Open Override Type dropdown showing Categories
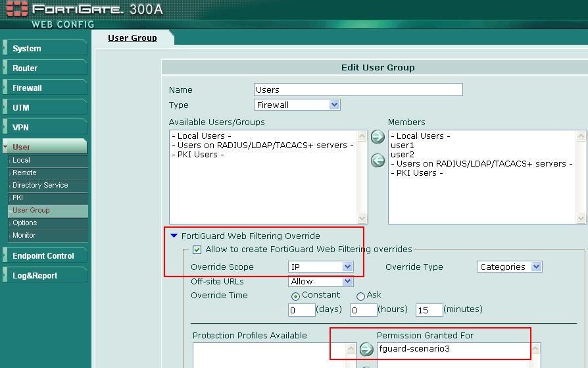588x368 pixels. (510, 267)
